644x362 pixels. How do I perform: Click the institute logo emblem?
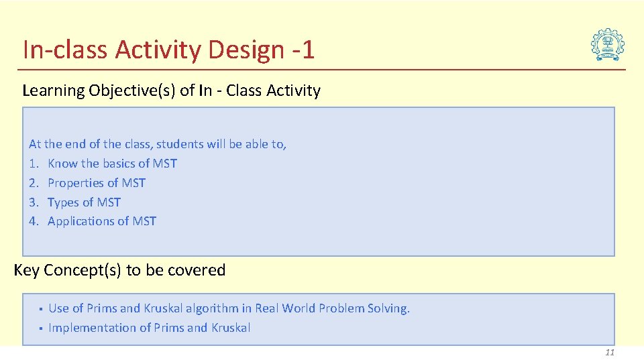point(607,46)
